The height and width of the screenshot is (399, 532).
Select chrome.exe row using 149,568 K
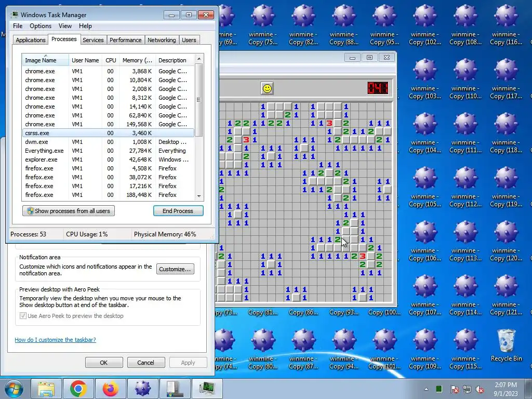click(108, 124)
